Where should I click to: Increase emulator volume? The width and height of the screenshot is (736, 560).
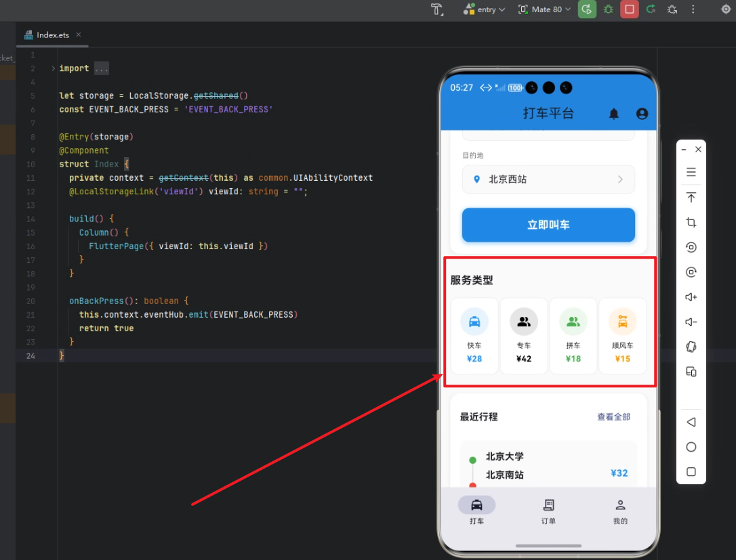coord(691,297)
